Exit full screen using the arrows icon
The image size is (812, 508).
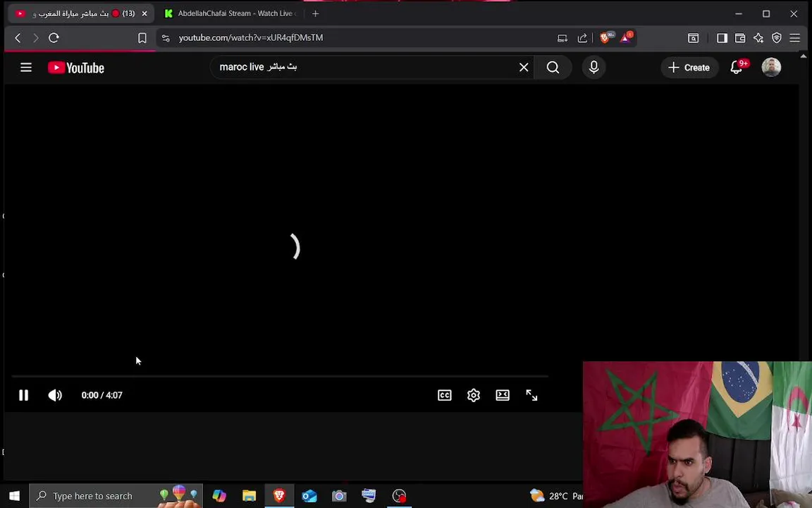pyautogui.click(x=532, y=396)
